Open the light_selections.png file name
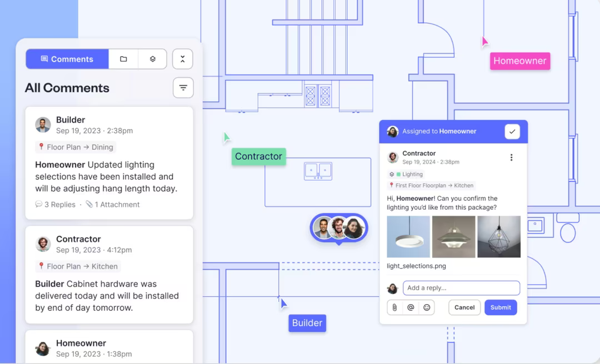 pyautogui.click(x=416, y=266)
